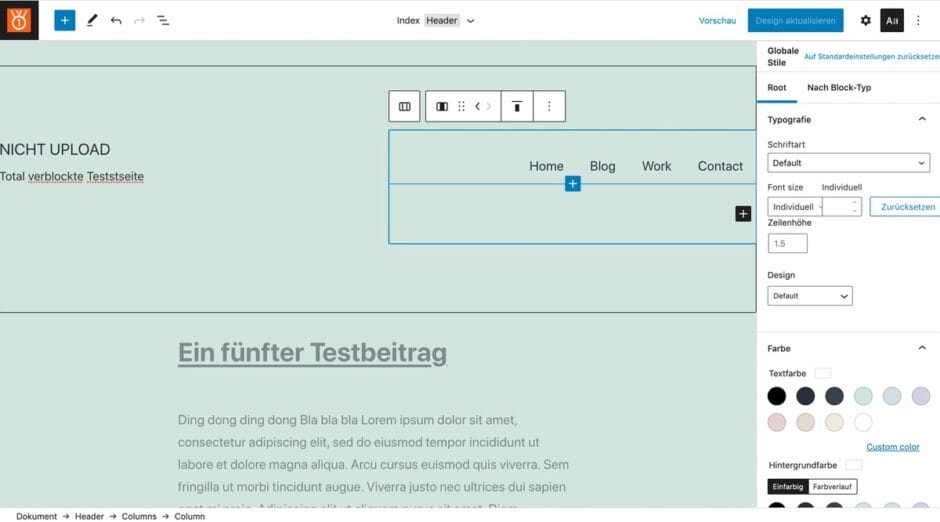Click the Design aktualisieren button
The image size is (940, 522).
[x=795, y=20]
